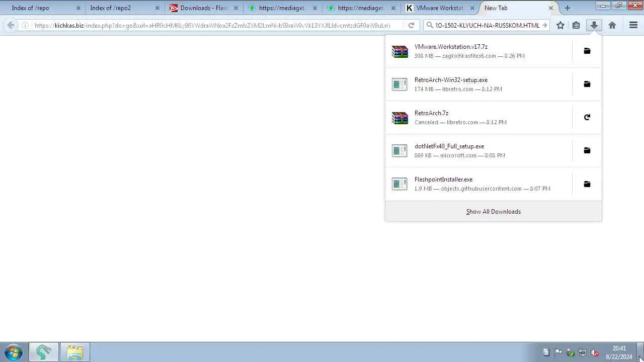Click Show All Downloads
The width and height of the screenshot is (644, 362).
coord(493,212)
